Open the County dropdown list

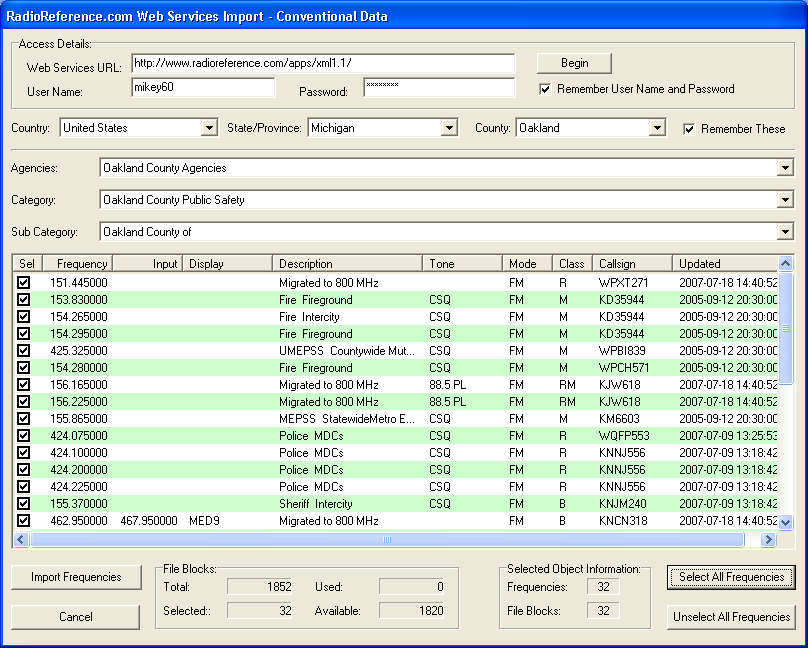coord(657,128)
